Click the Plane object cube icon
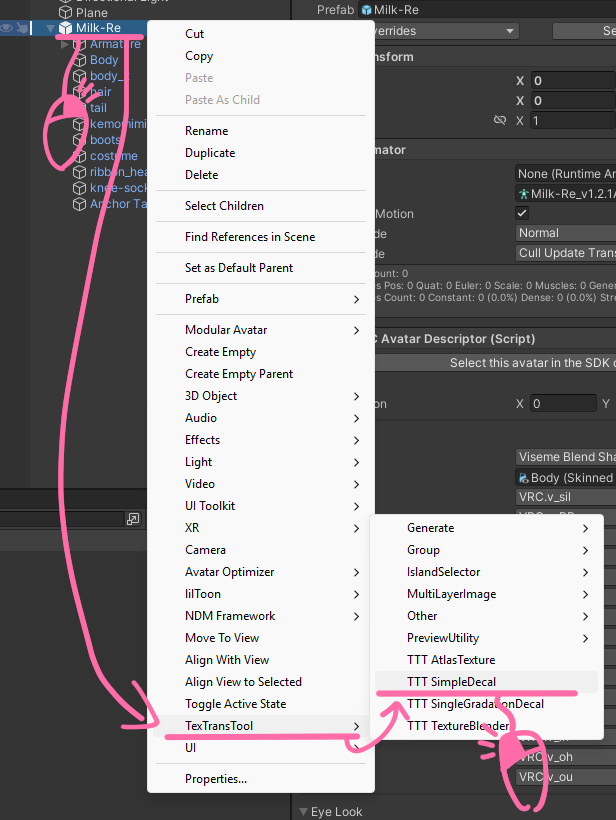Screen dimensions: 616x820 [x=65, y=12]
